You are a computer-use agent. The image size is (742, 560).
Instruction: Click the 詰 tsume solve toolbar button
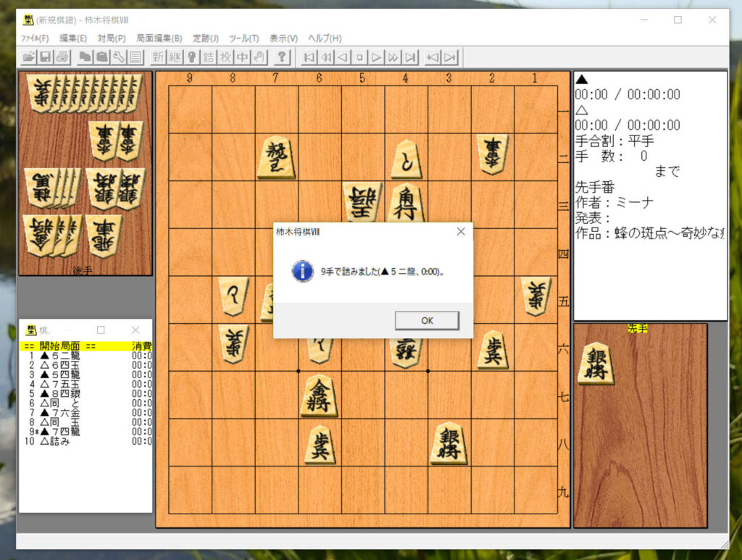click(209, 57)
